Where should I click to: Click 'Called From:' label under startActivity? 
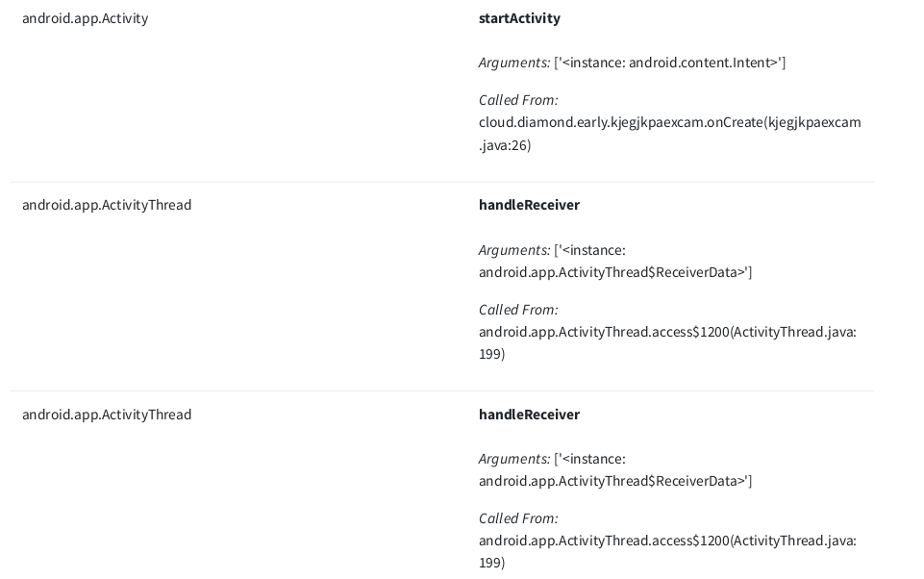518,100
